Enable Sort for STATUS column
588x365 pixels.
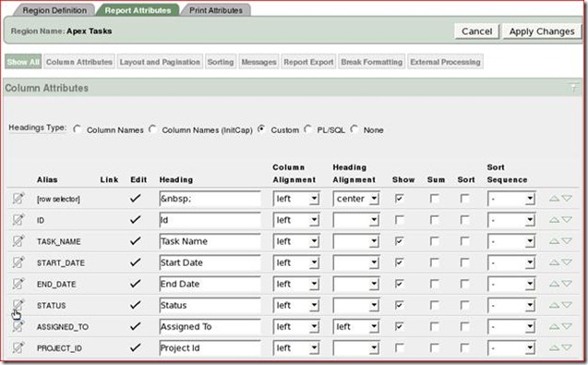[x=464, y=305]
